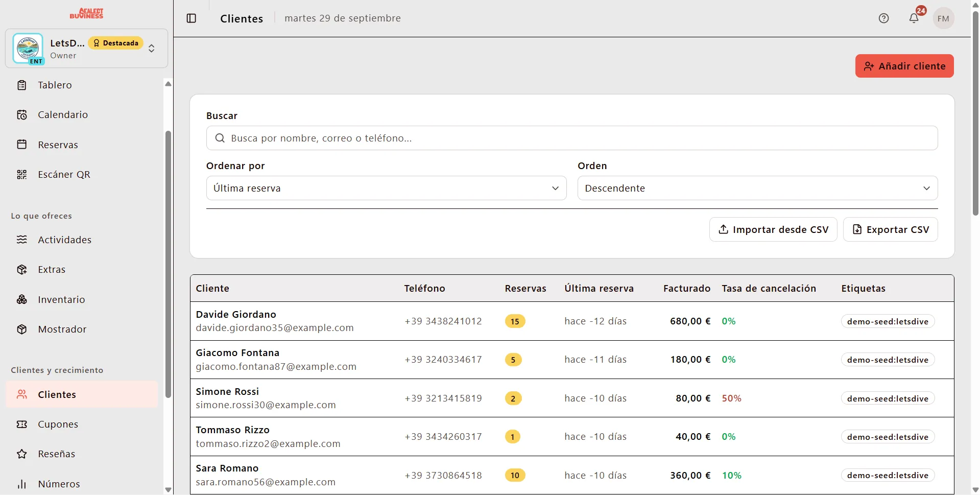Click the Reservas icon in the sidebar
Viewport: 980px width, 495px height.
(x=22, y=145)
